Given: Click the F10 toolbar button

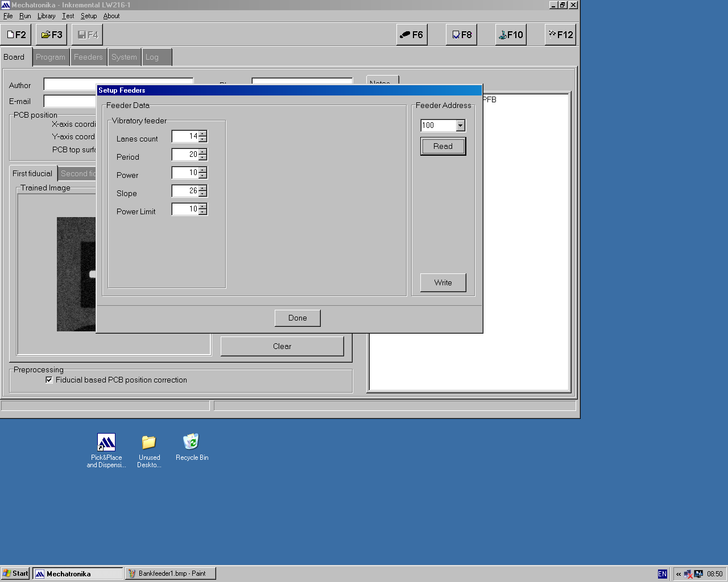Looking at the screenshot, I should point(511,35).
